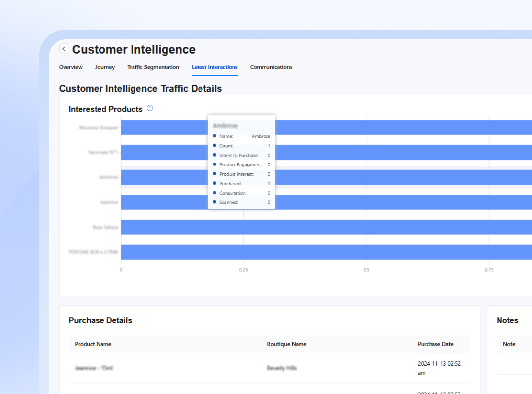This screenshot has width=532, height=394.
Task: Switch to the Overview tab
Action: (x=70, y=67)
